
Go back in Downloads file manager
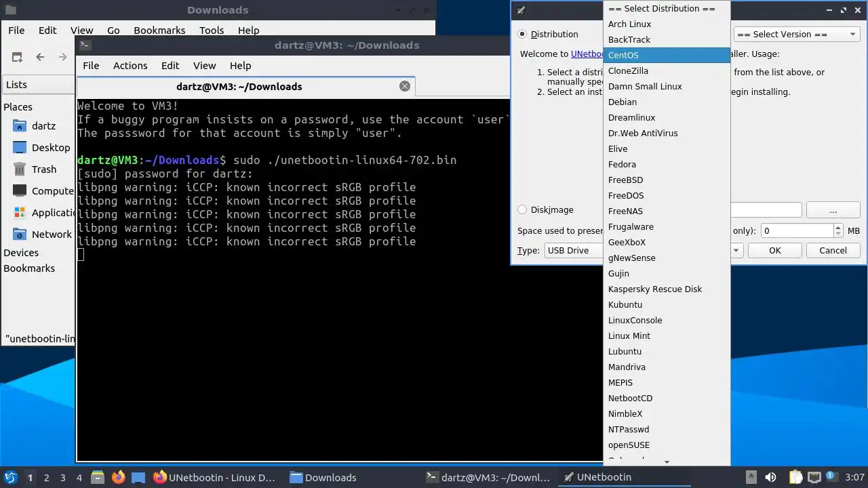click(40, 57)
